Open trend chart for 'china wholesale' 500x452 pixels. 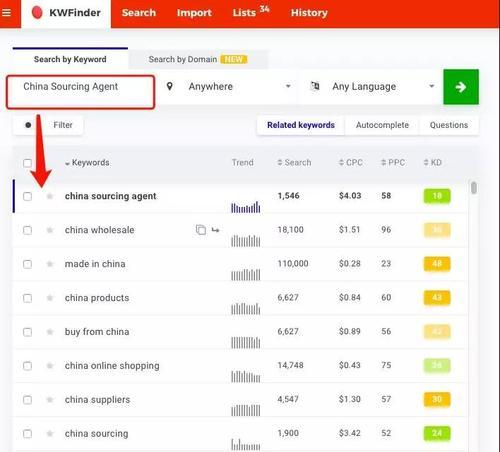(x=246, y=241)
